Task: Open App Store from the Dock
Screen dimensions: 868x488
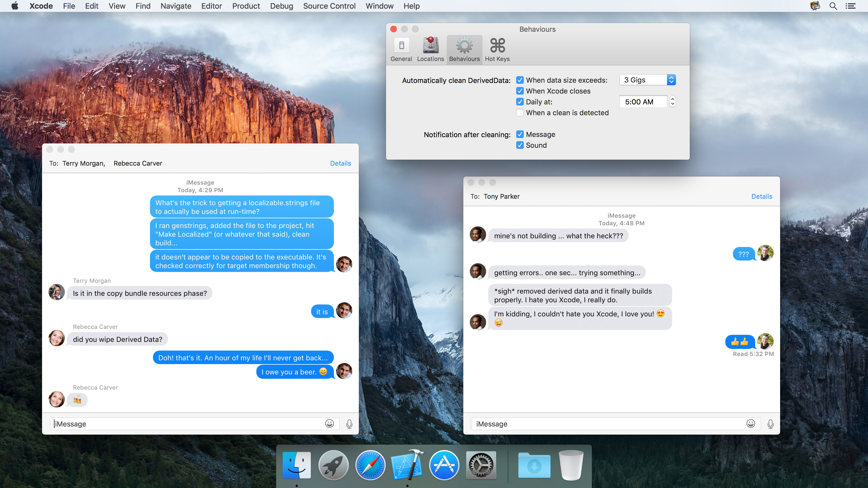Action: (444, 465)
